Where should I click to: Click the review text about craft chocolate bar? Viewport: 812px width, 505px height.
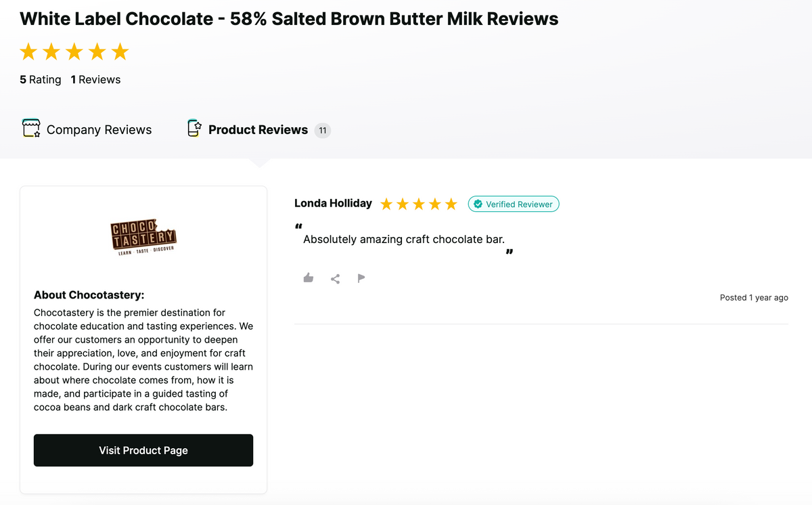404,239
